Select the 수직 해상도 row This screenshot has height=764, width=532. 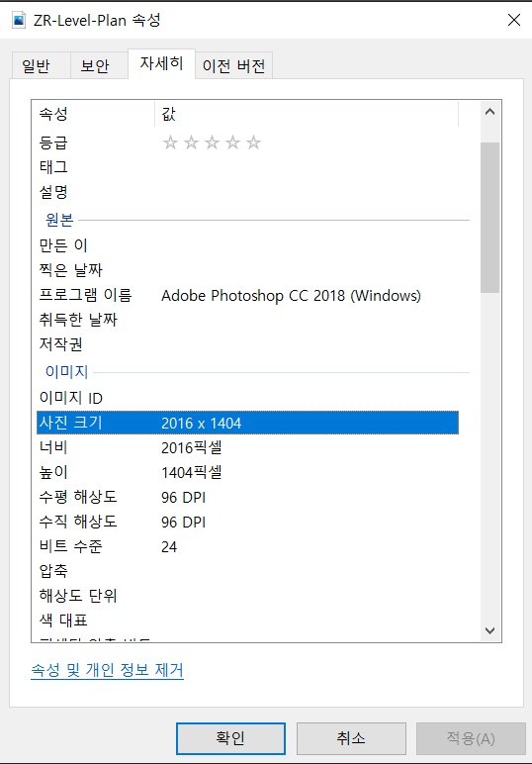tap(248, 522)
